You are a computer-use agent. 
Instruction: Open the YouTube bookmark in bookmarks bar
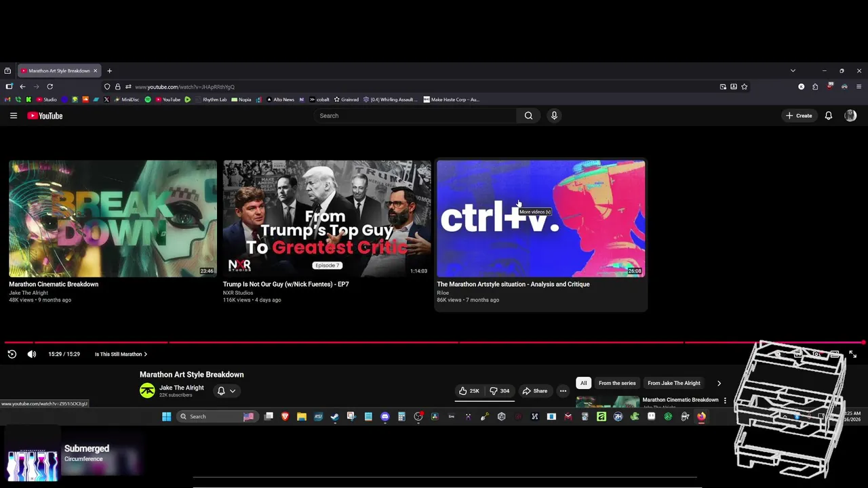168,100
